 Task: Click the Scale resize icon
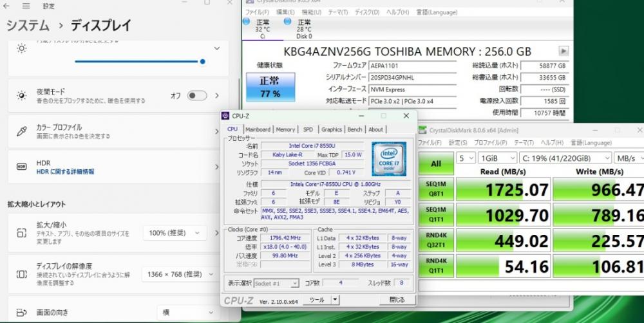22,233
